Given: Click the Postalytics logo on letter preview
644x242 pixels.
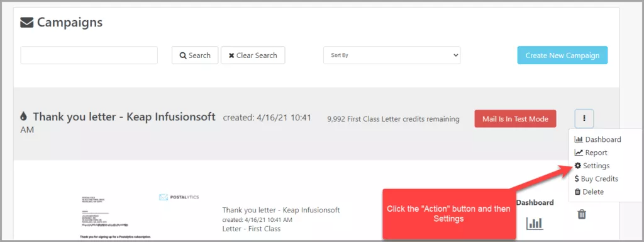Looking at the screenshot, I should 179,197.
